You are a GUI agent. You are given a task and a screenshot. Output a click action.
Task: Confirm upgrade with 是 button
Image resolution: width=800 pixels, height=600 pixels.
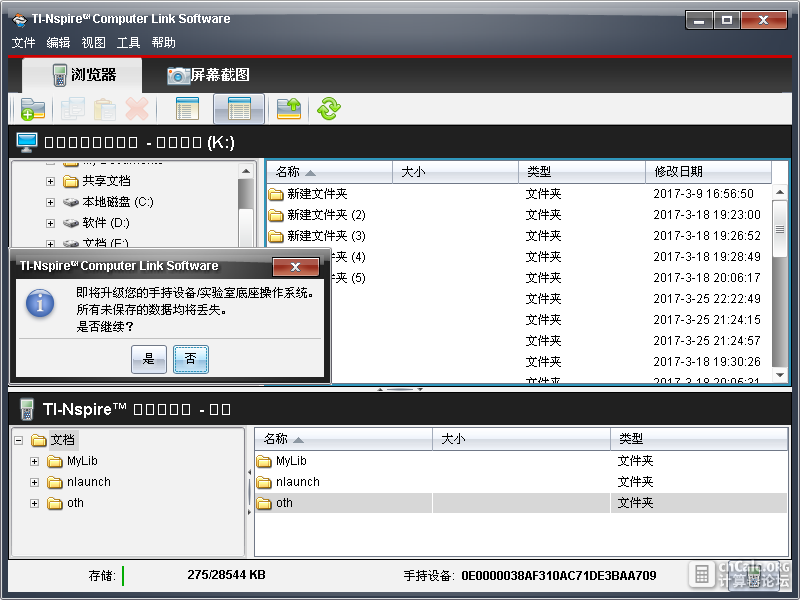[148, 359]
